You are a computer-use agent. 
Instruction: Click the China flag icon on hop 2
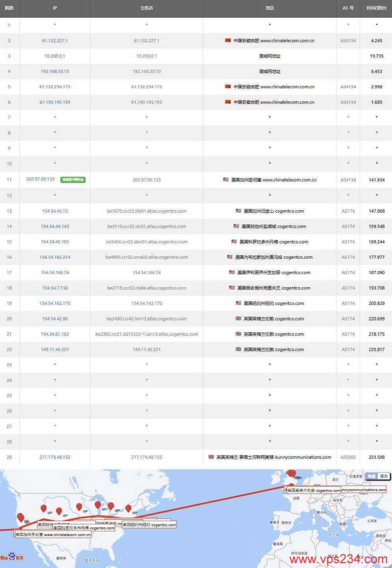coord(227,41)
